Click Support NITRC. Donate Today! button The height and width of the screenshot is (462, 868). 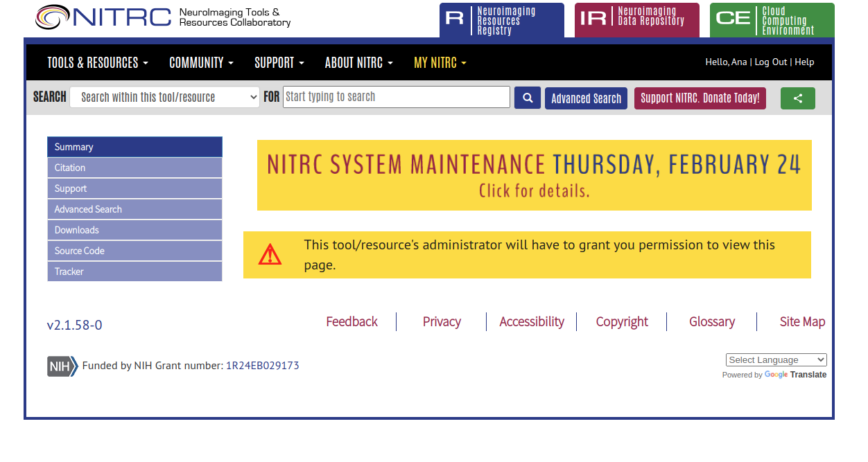point(700,98)
